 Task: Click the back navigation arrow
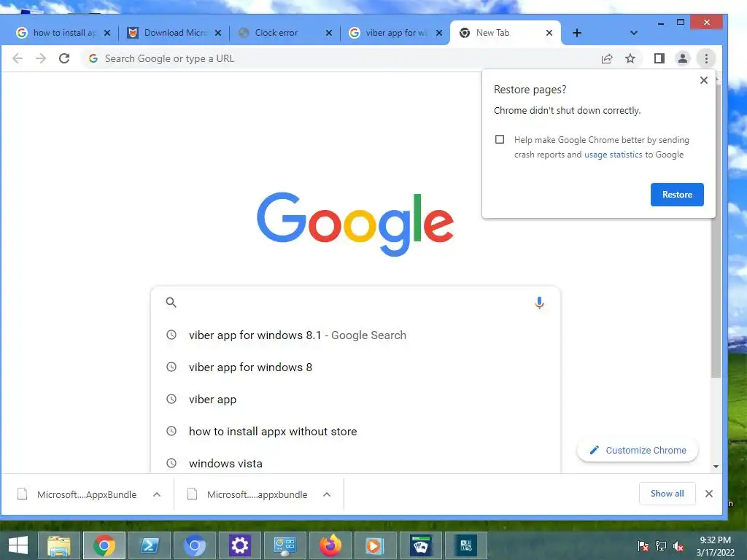coord(18,58)
